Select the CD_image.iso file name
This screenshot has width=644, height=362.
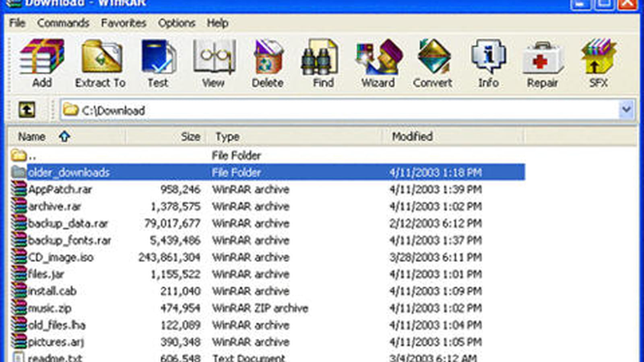(61, 257)
